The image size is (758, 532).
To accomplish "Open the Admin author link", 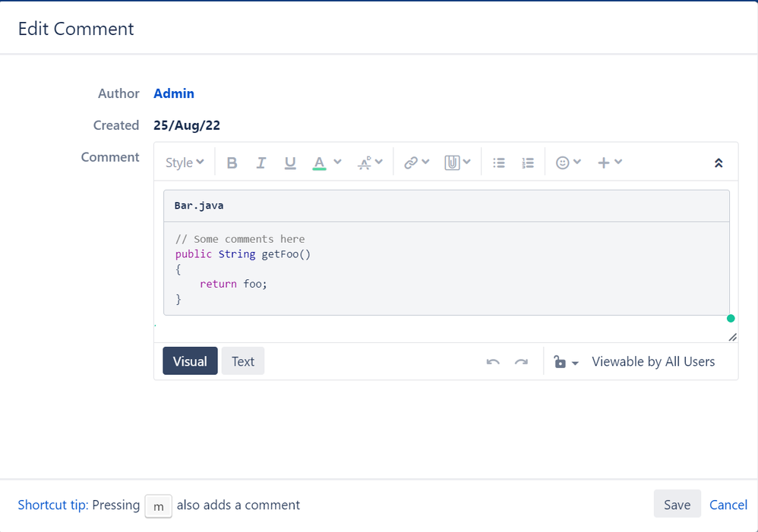I will tap(174, 93).
